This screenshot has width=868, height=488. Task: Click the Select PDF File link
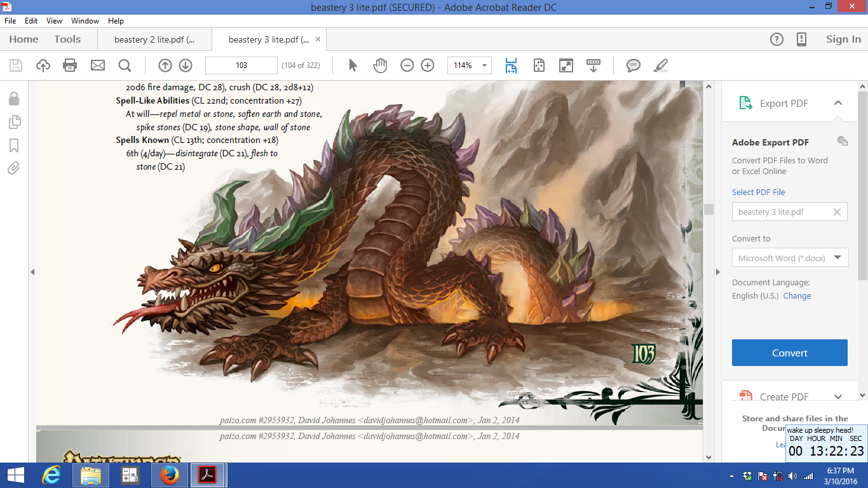coord(758,192)
